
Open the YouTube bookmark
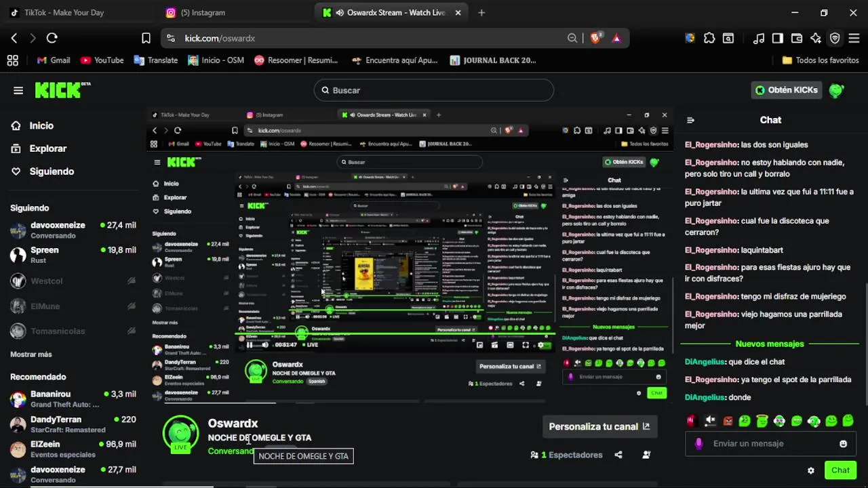coord(102,60)
